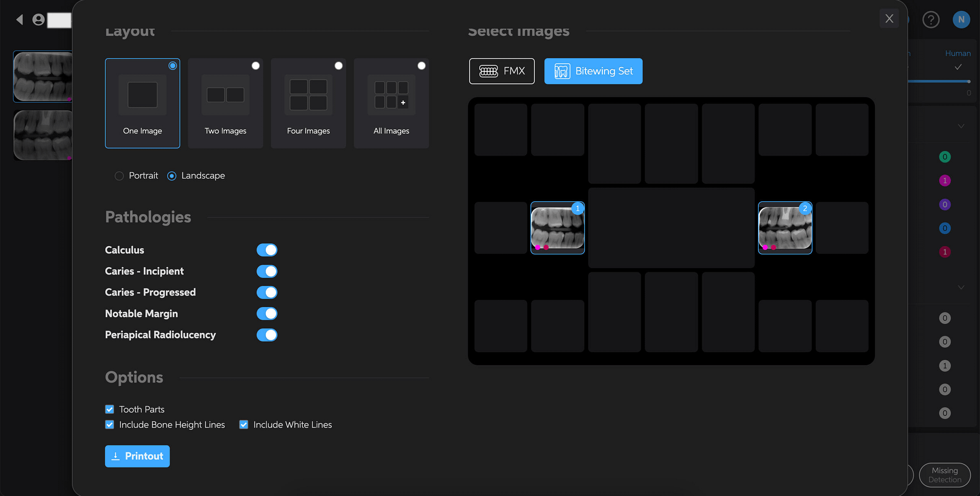Open the Help question mark icon
Screen dimensions: 980x496
point(931,19)
